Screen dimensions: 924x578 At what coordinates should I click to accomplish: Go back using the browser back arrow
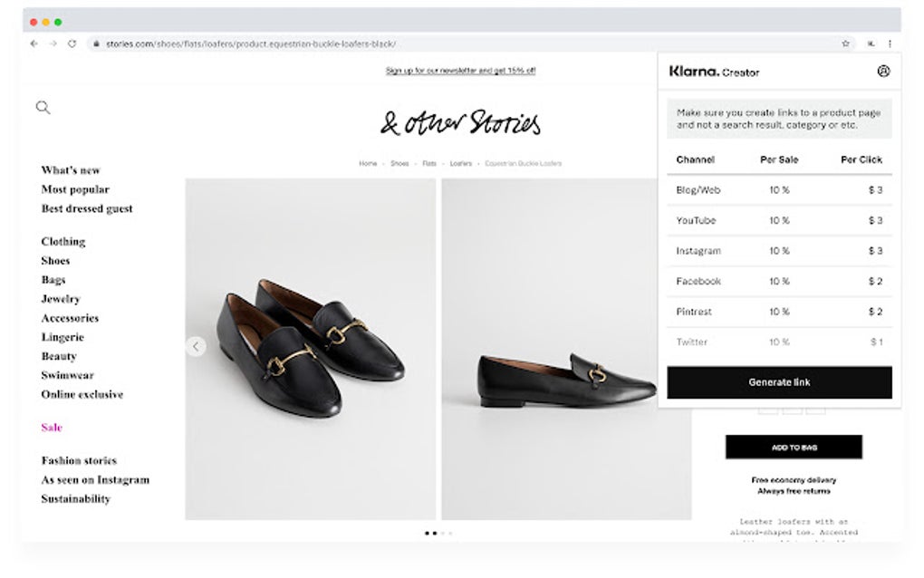click(34, 43)
